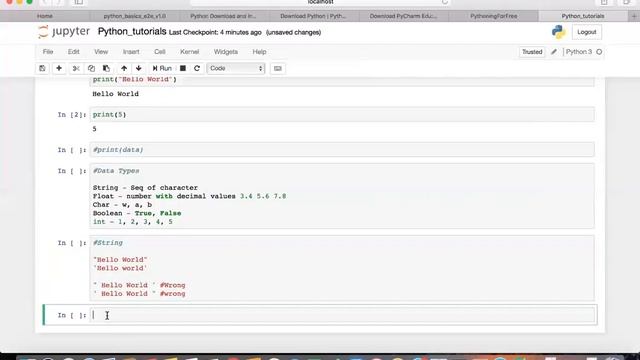Click the Logout button
The height and width of the screenshot is (360, 640).
(x=587, y=32)
